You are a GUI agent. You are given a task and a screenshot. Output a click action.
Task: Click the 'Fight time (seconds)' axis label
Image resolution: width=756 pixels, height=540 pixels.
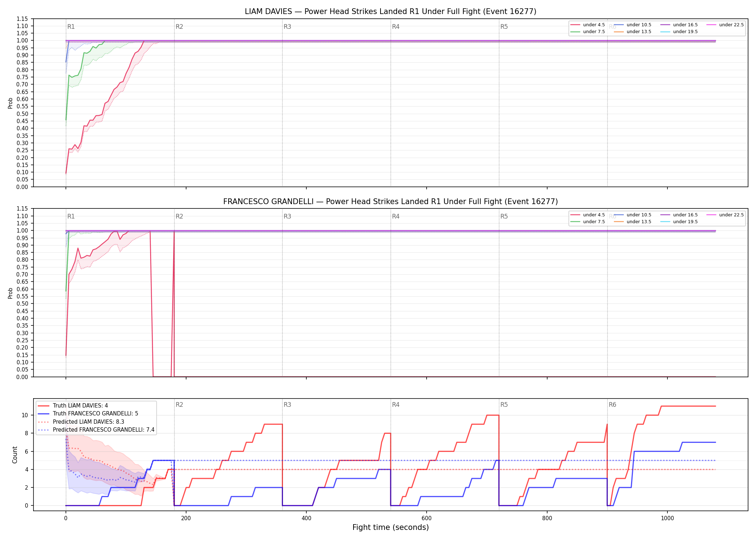pos(391,527)
